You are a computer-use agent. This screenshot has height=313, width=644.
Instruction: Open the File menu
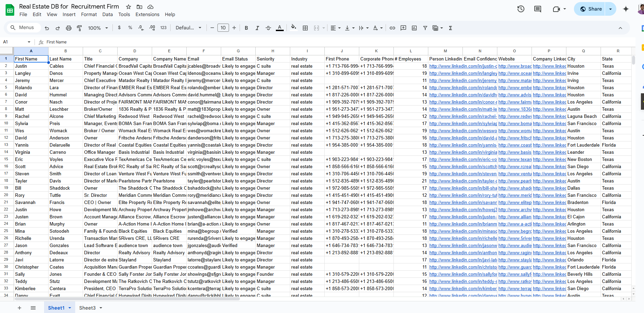click(x=23, y=14)
